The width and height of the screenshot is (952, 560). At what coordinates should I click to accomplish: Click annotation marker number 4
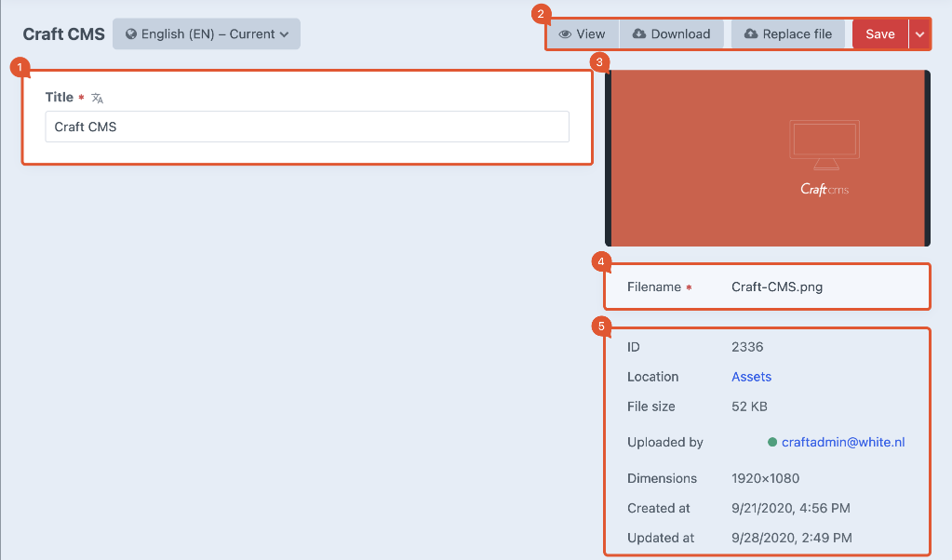[x=600, y=262]
